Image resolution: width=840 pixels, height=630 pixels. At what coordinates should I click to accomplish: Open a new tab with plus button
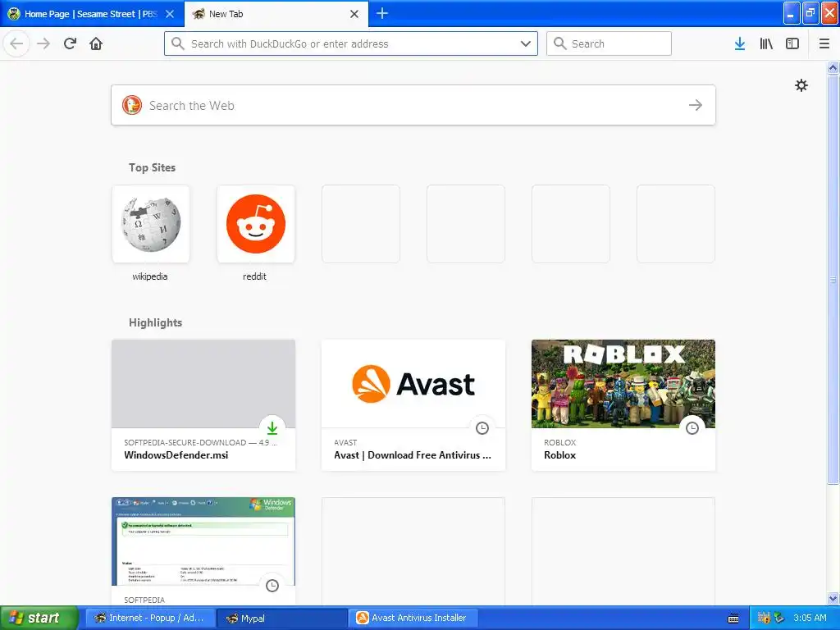click(382, 13)
